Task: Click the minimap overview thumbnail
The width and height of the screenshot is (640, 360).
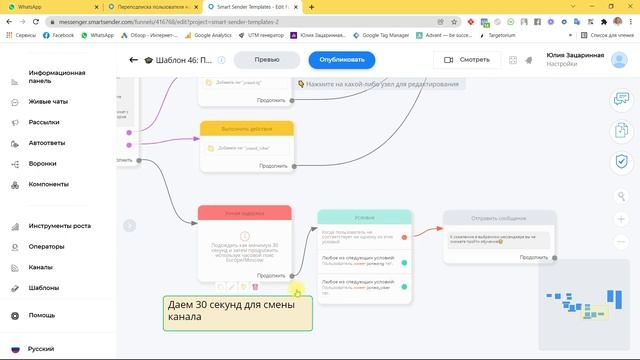Action: pyautogui.click(x=584, y=305)
